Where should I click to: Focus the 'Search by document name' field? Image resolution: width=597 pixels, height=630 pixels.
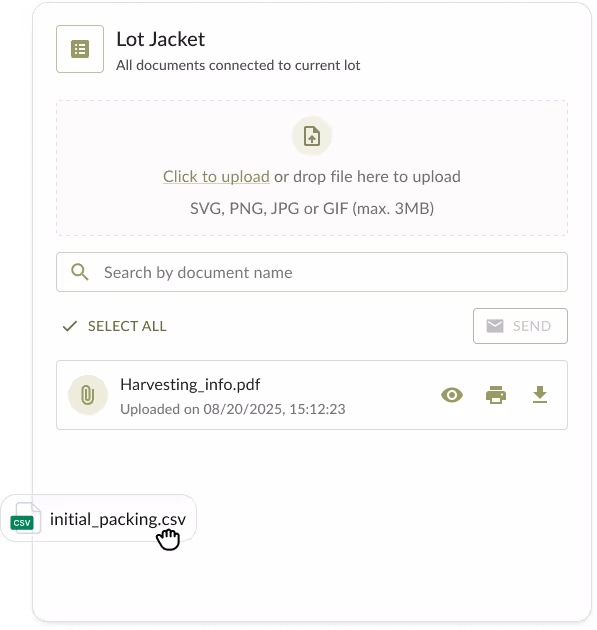pyautogui.click(x=312, y=272)
